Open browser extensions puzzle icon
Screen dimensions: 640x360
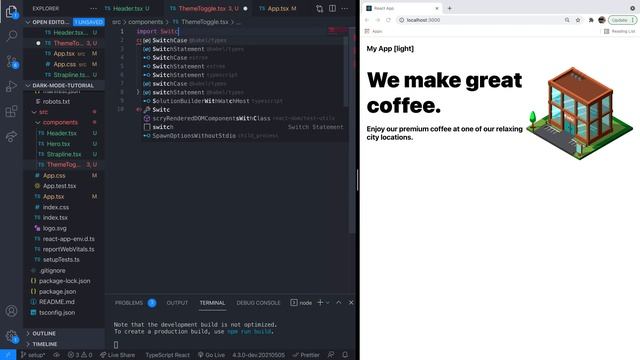pos(591,20)
